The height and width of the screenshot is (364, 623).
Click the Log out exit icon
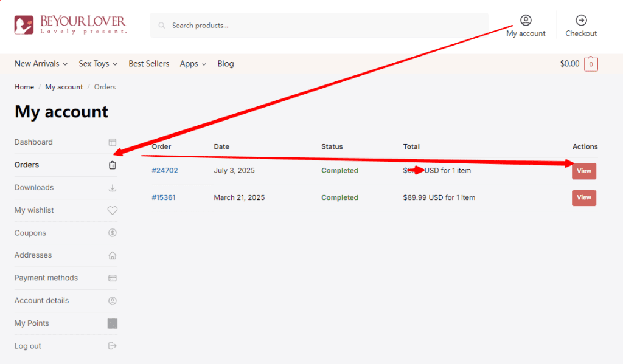click(112, 346)
